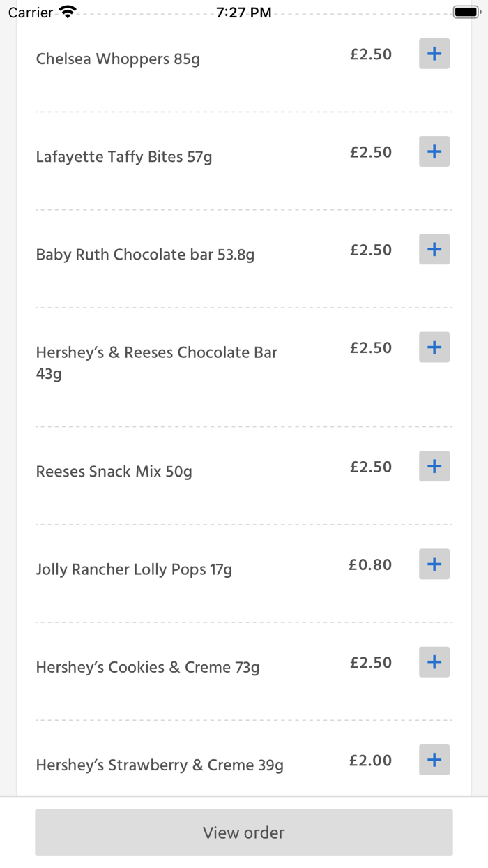Add Chelsea Whoppers 85g to the order
This screenshot has width=488, height=868.
(434, 54)
